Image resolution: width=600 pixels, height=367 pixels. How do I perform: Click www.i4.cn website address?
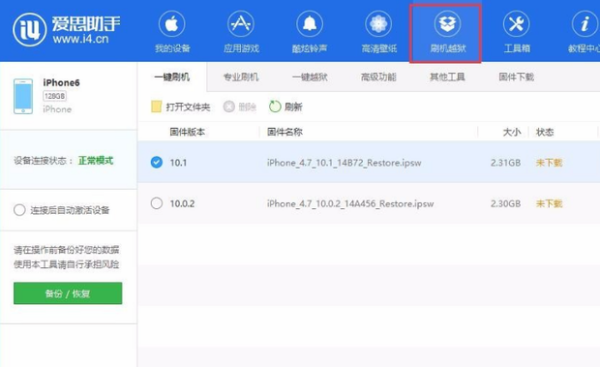pyautogui.click(x=81, y=39)
